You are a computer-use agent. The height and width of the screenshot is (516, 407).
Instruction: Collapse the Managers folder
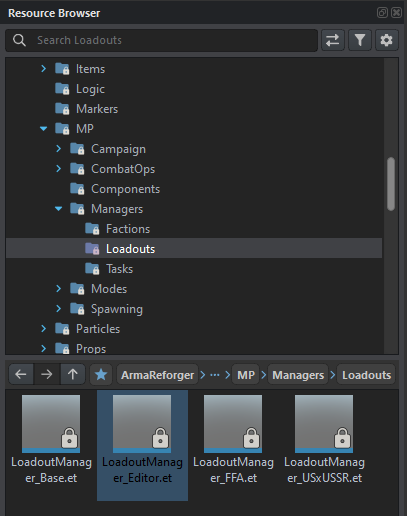(59, 209)
